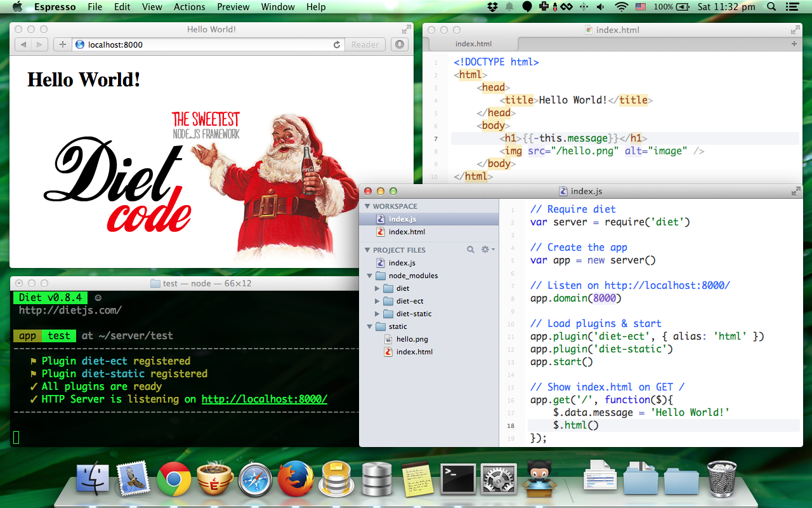Collapse the node_modules folder triangle

370,276
